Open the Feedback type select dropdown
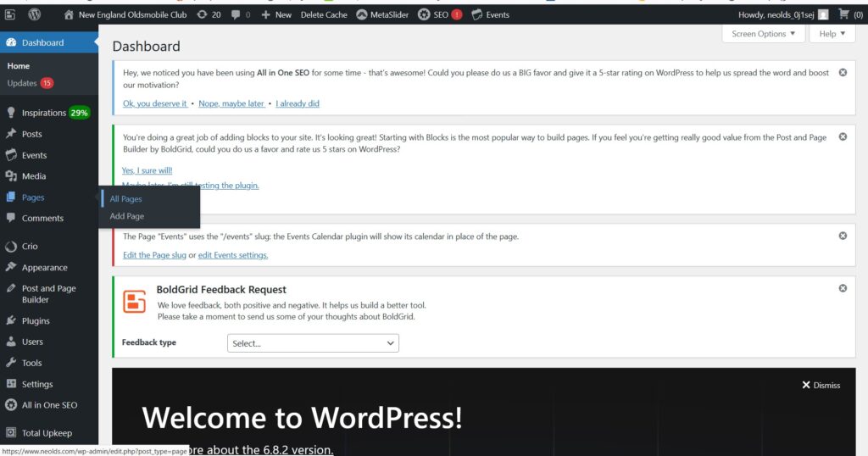This screenshot has height=456, width=868. (313, 343)
